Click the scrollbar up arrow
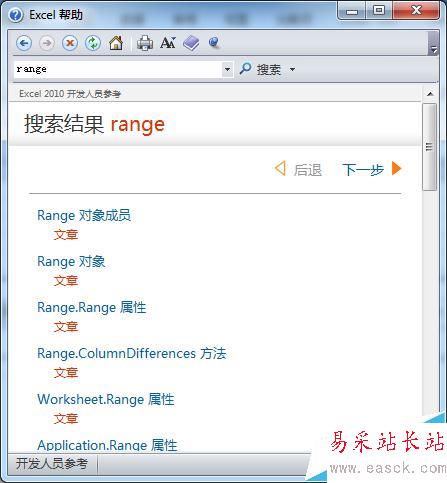 430,94
